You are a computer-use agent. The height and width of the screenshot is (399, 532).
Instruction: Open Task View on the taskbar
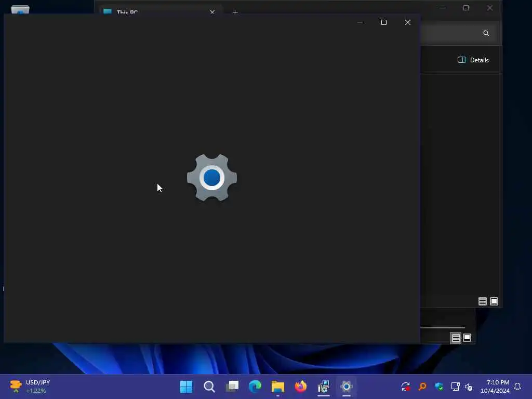pos(232,387)
